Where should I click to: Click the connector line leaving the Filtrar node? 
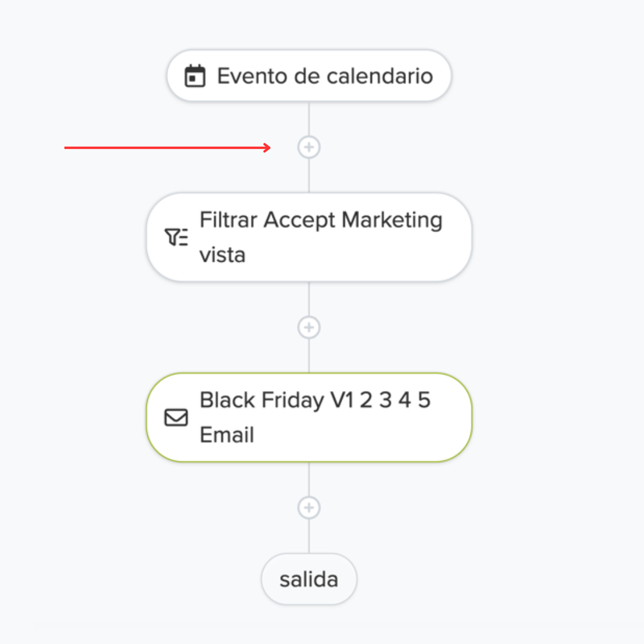tap(309, 298)
